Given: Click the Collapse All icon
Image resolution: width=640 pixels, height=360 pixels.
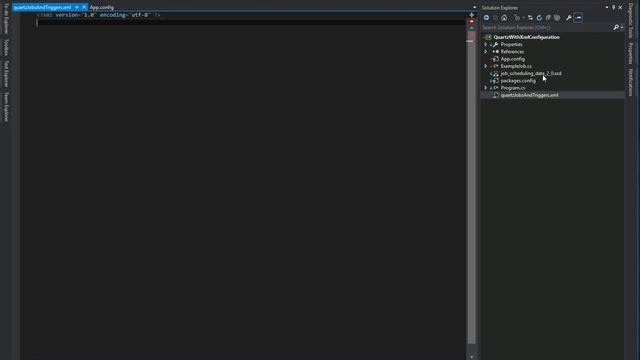Looking at the screenshot, I should (x=548, y=18).
